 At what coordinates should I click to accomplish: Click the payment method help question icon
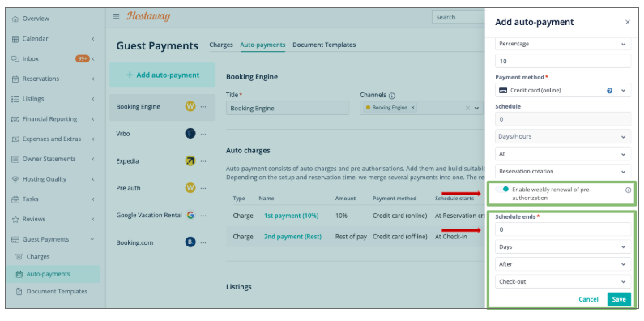[x=609, y=91]
